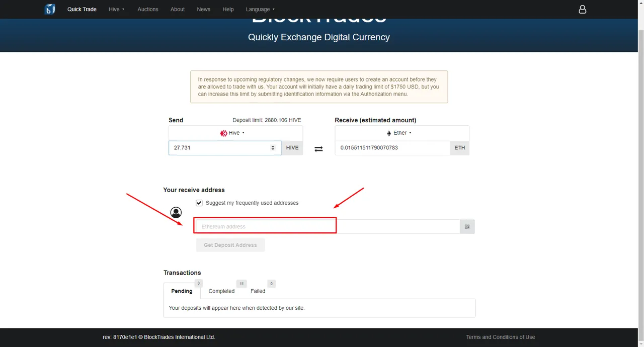644x347 pixels.
Task: Expand the Hive menu in the navbar
Action: [117, 9]
